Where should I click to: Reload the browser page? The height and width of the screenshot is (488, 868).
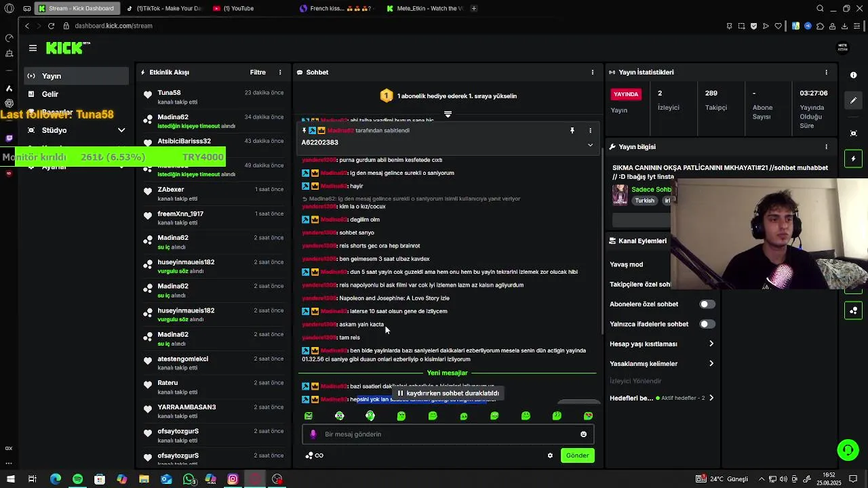click(51, 26)
